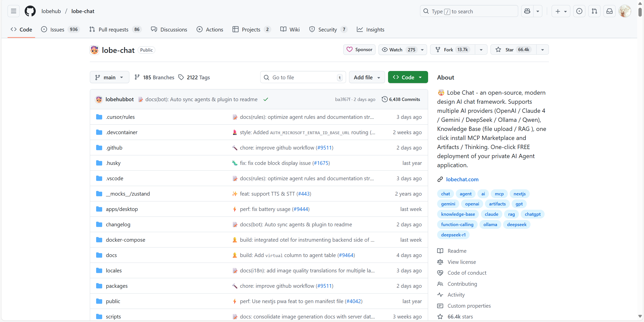Open the lobechat.com website link
The width and height of the screenshot is (644, 322).
pos(462,179)
